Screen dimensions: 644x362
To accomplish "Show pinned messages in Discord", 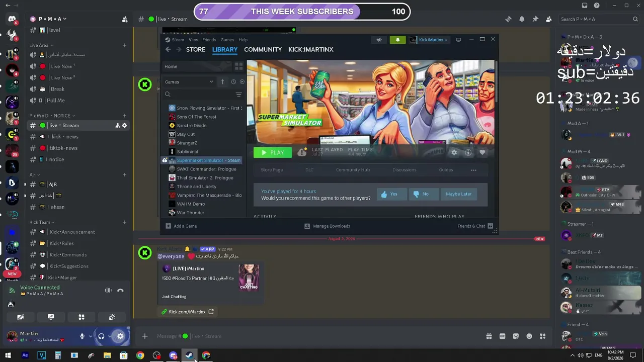I will pos(535,19).
